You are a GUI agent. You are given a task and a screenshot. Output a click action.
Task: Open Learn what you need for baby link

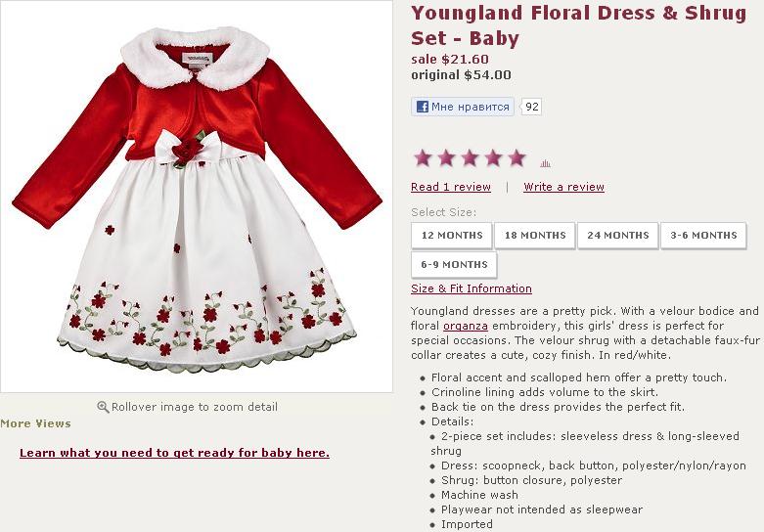pos(174,453)
